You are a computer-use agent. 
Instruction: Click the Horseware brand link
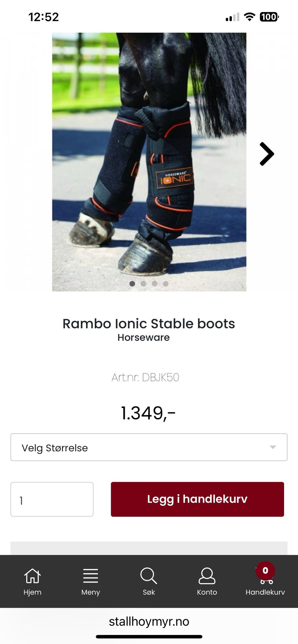coord(143,337)
